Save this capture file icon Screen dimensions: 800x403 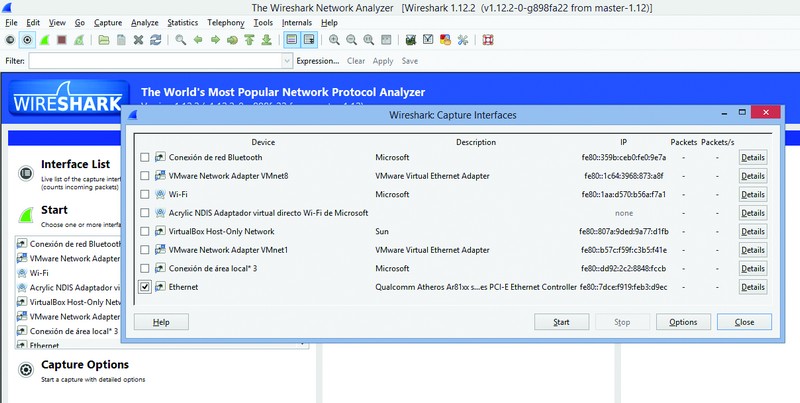[121, 40]
